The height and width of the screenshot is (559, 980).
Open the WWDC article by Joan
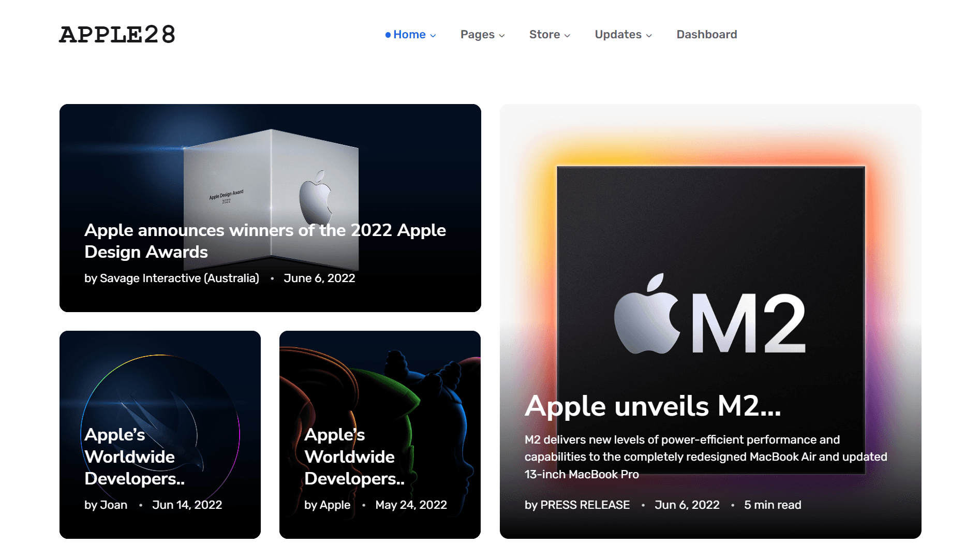[135, 457]
